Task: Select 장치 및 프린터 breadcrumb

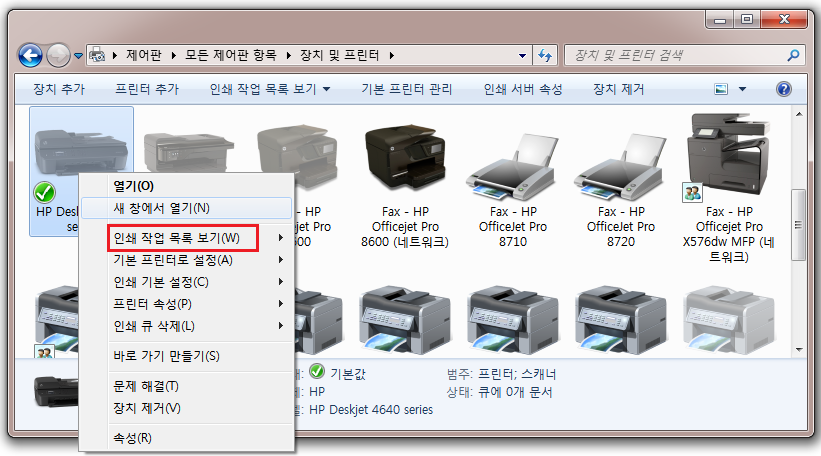Action: 339,55
